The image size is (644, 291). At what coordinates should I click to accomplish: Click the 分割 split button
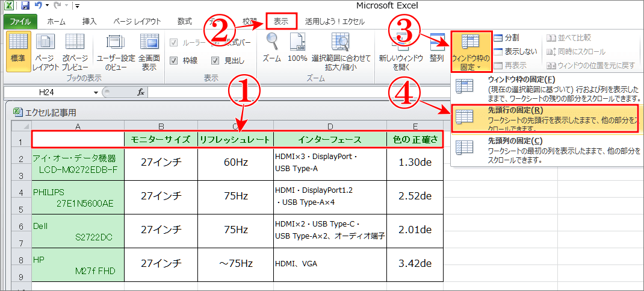(506, 38)
